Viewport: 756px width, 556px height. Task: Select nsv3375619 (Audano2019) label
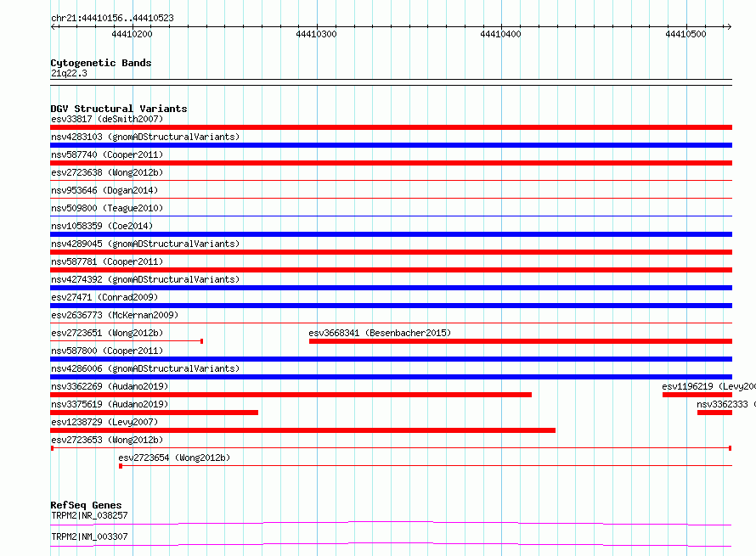pyautogui.click(x=110, y=404)
